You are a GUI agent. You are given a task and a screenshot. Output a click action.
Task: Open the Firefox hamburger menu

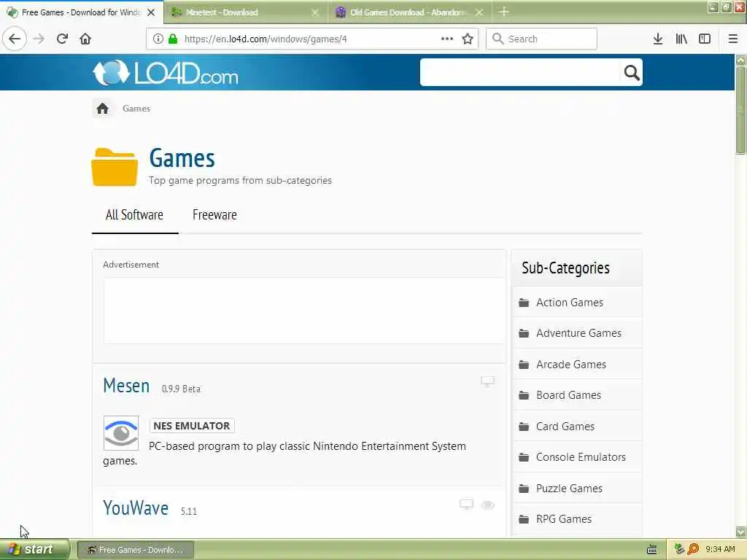pos(733,39)
